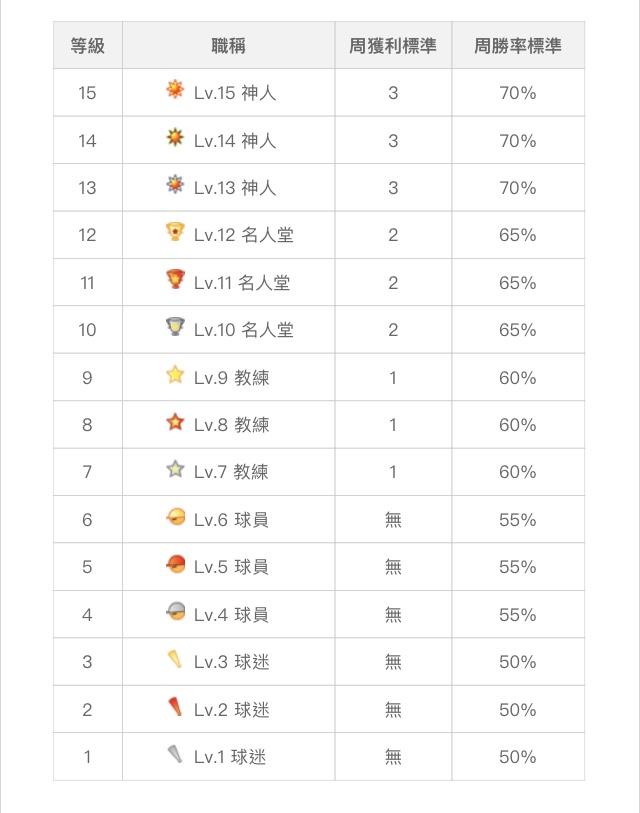Click the Lv.15 神人 orange burst icon
The height and width of the screenshot is (813, 640).
(x=175, y=89)
